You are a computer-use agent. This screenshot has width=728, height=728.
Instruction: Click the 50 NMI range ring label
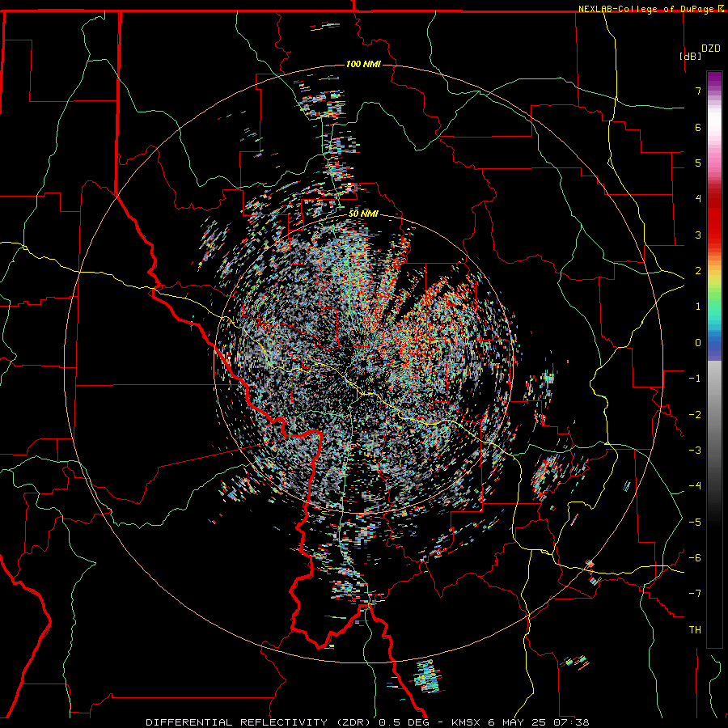click(363, 214)
